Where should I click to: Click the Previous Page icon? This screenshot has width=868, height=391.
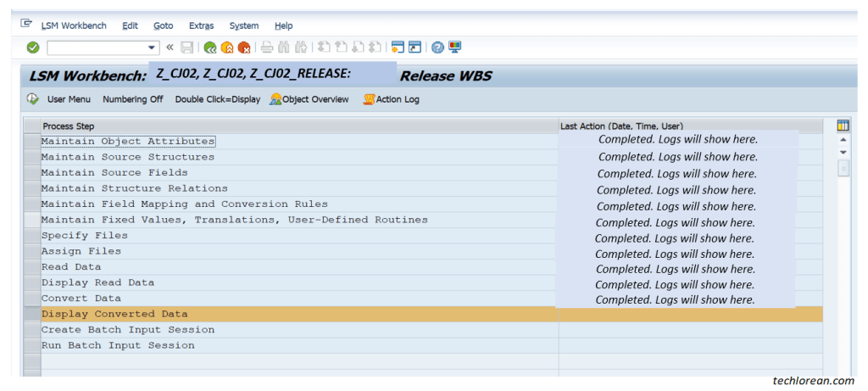(341, 47)
